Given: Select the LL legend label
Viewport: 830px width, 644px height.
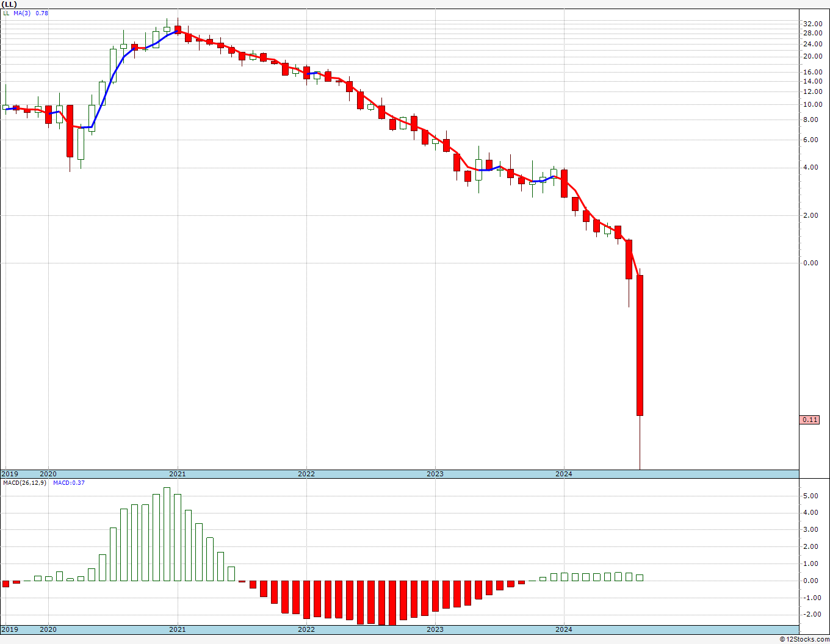Looking at the screenshot, I should (x=6, y=13).
